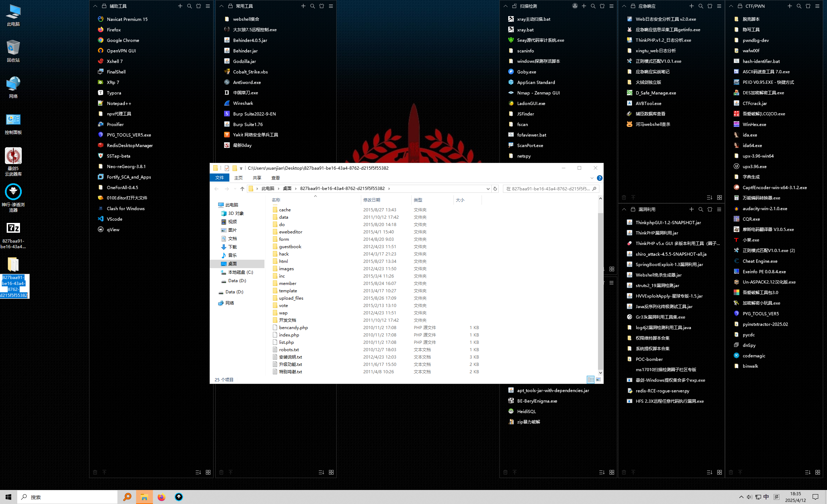Switch to large icons view in Explorer
The width and height of the screenshot is (827, 504).
coord(598,380)
